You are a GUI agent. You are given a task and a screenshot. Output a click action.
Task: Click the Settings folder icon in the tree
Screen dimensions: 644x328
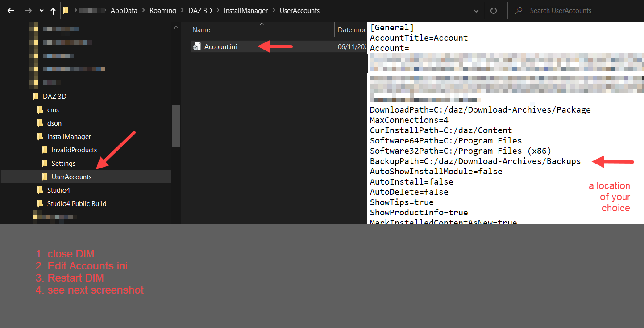point(45,163)
